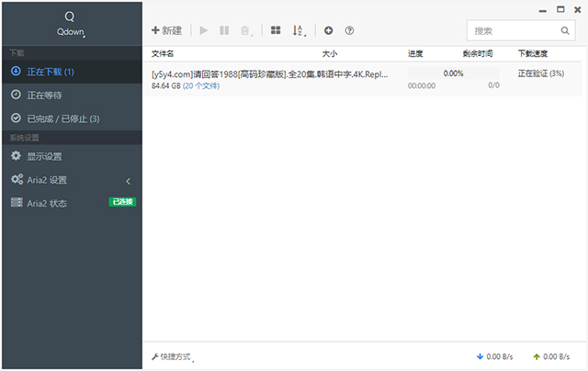The width and height of the screenshot is (588, 371).
Task: Sort by 进度 column header
Action: click(415, 54)
